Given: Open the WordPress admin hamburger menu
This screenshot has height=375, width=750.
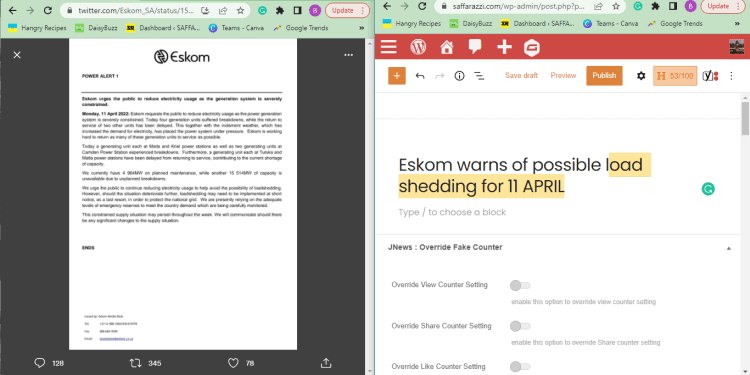Looking at the screenshot, I should point(388,47).
